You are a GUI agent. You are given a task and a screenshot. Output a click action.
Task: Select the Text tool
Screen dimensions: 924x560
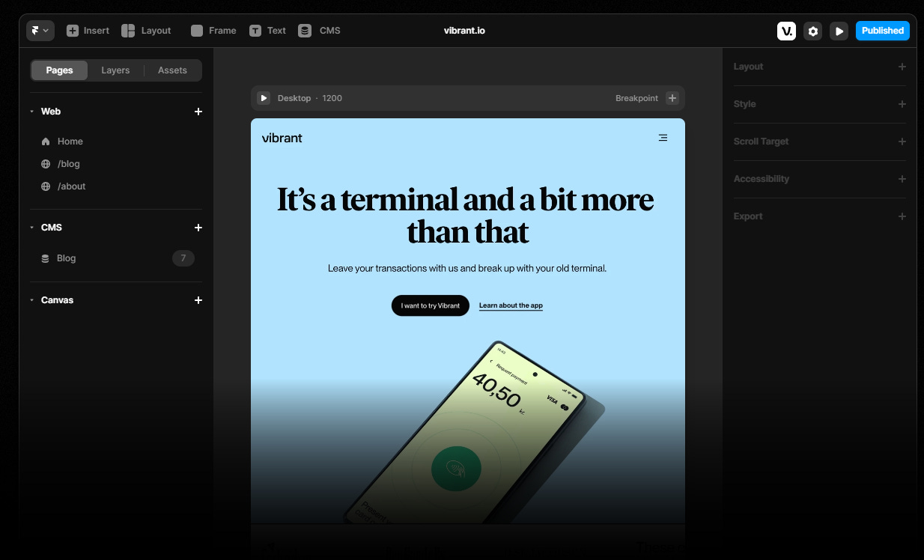click(x=268, y=31)
